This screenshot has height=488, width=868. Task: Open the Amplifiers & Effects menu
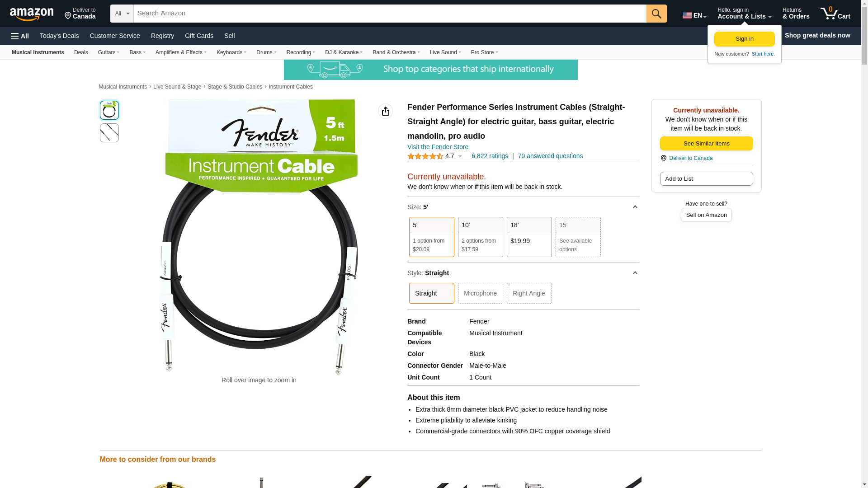[181, 52]
